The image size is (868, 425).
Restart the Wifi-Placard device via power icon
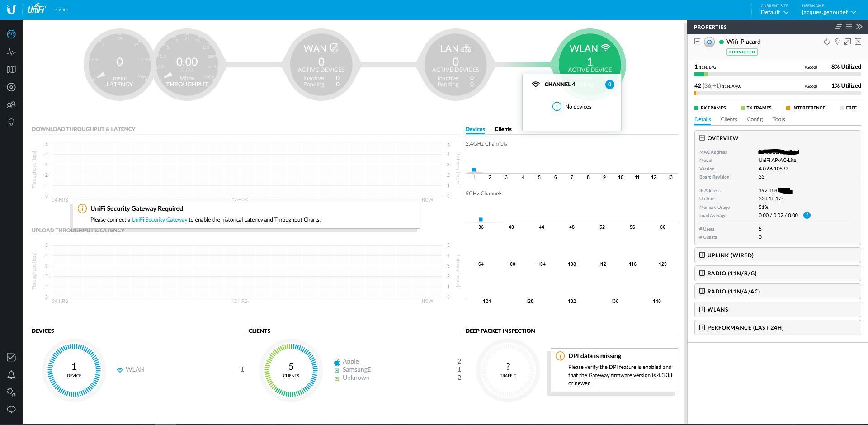(x=827, y=42)
